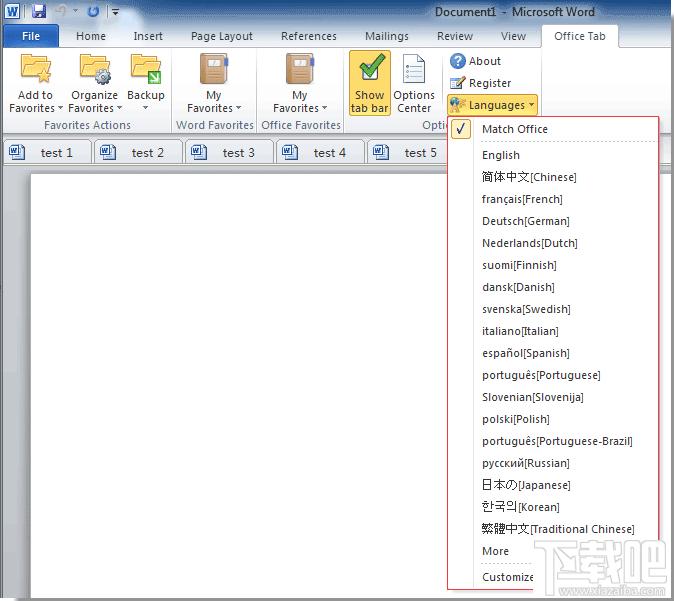Click My Favorites icon in Office Favorites group
674x601 pixels.
[x=300, y=69]
